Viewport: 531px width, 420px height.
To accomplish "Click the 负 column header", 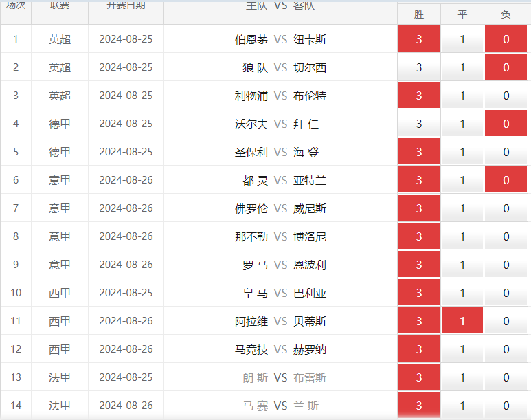I will [x=506, y=14].
